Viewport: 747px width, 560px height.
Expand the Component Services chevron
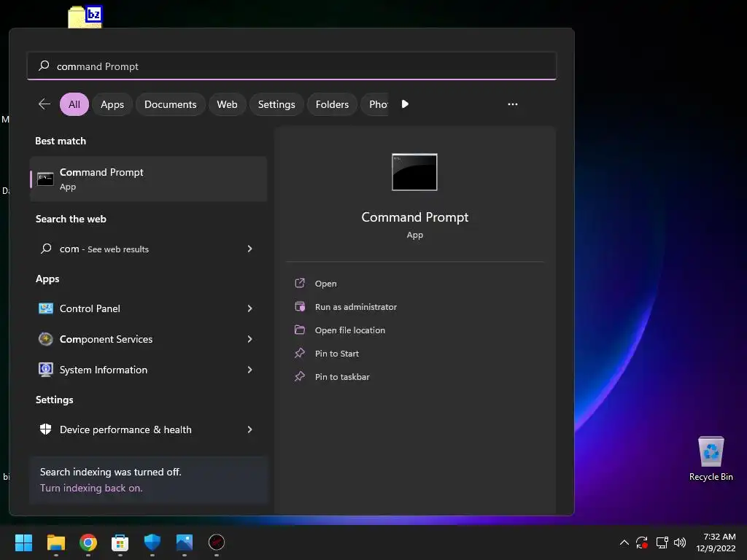pos(249,339)
